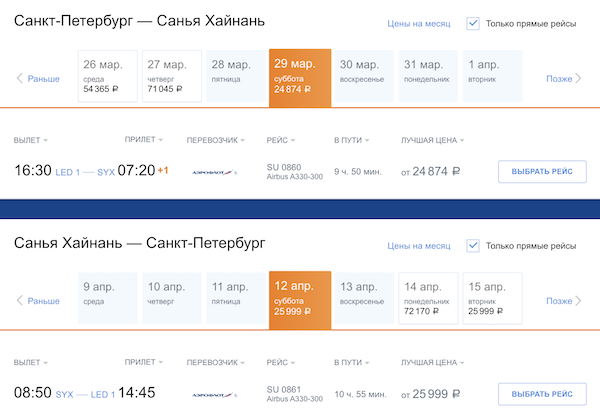This screenshot has width=600, height=420.
Task: Open 'Цены на месяц' for return route
Action: [x=419, y=246]
